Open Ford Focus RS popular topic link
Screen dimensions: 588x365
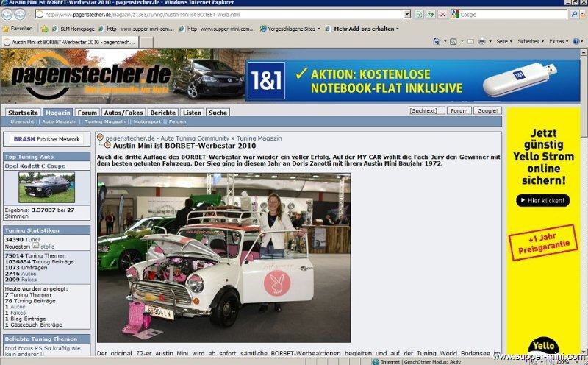42,351
